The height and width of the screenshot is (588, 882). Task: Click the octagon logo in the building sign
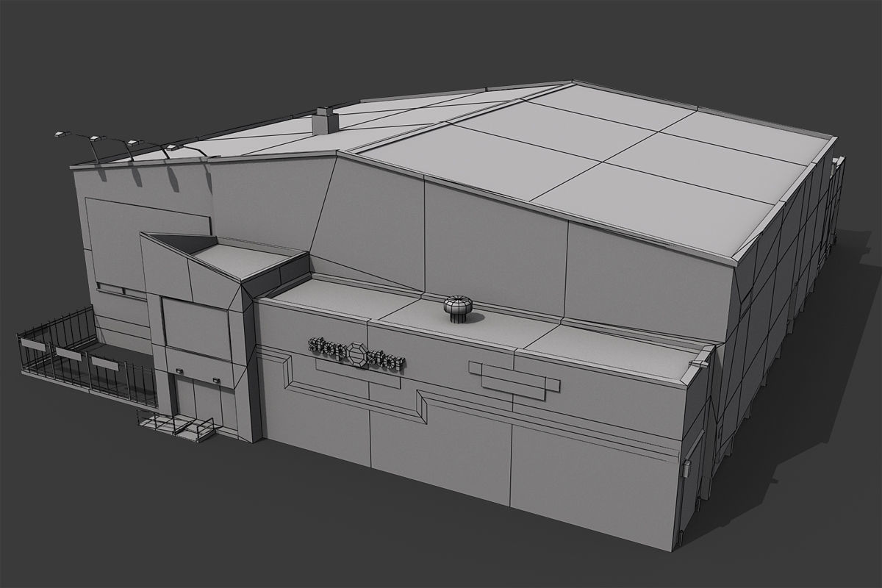358,355
